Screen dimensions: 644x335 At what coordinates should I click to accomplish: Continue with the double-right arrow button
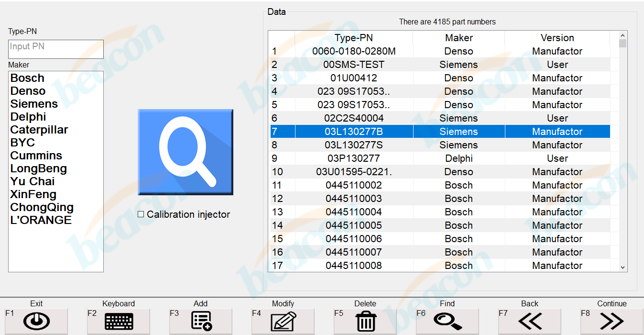pyautogui.click(x=611, y=321)
